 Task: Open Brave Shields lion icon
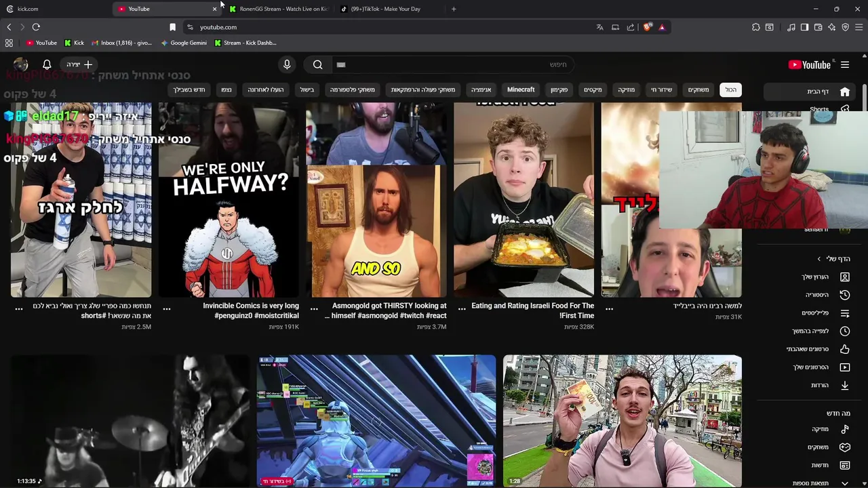648,27
